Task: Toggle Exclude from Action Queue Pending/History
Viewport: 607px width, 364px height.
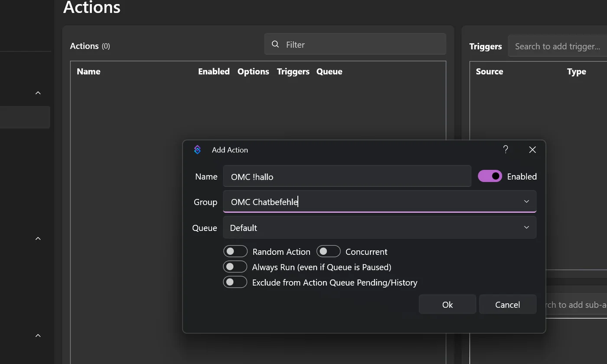Action: pyautogui.click(x=235, y=282)
